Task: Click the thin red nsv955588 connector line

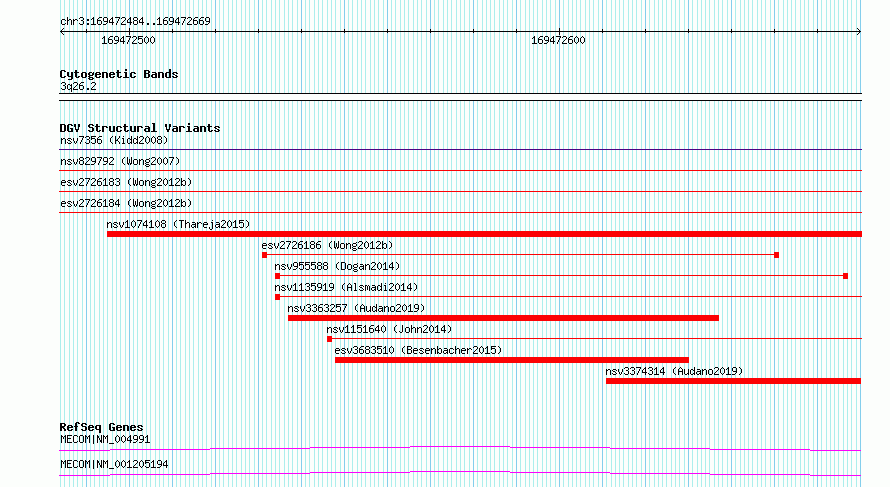Action: pos(561,276)
